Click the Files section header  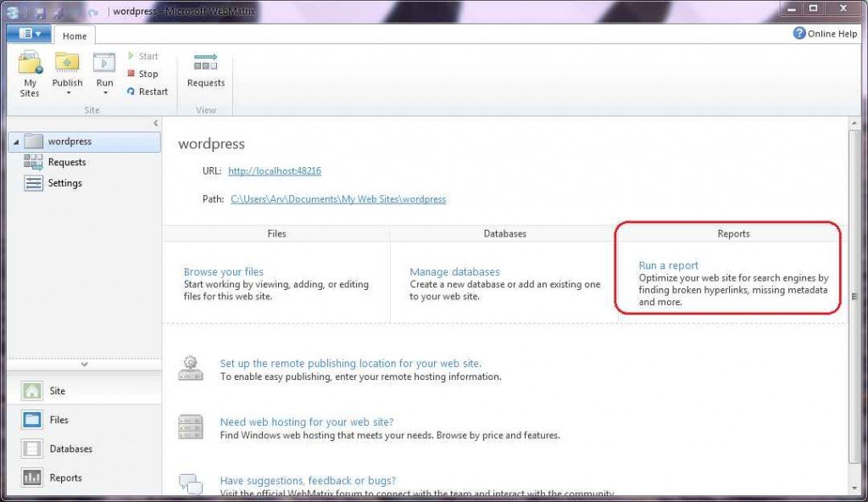point(276,234)
